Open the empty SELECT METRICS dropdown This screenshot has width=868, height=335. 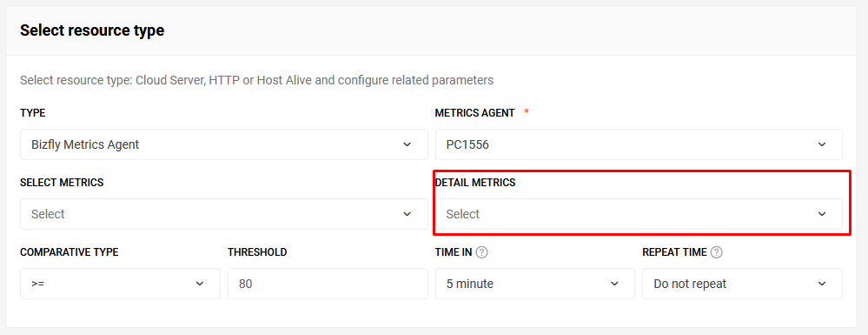[223, 214]
